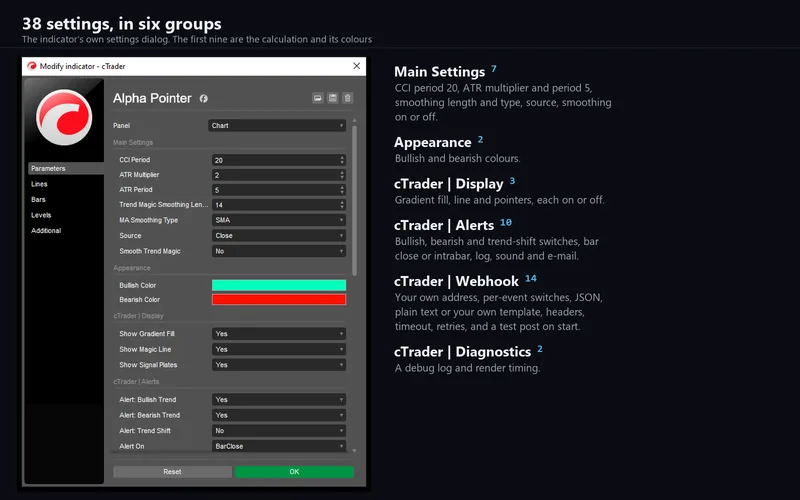Click the green OK button
This screenshot has width=800, height=500.
294,471
